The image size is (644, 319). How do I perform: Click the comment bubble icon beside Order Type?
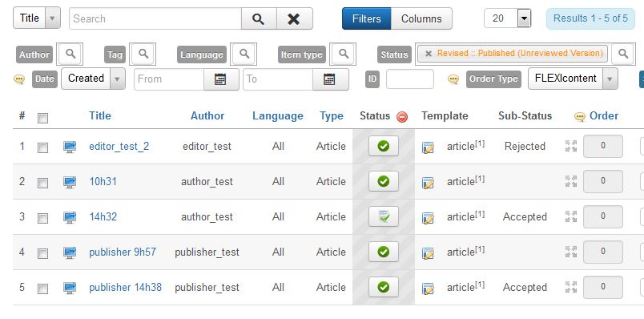(453, 79)
